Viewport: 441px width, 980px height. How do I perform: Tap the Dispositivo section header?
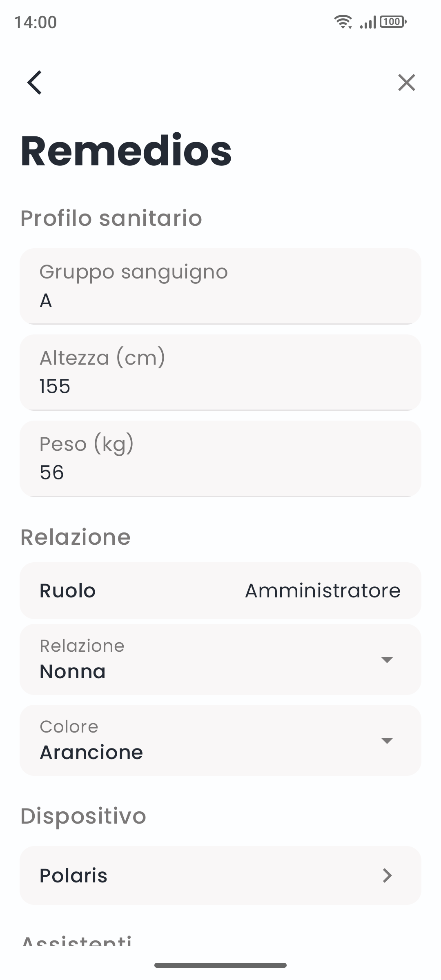click(x=83, y=816)
